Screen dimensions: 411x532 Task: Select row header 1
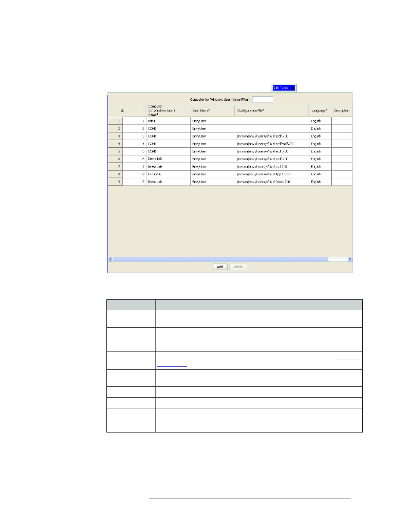115,121
